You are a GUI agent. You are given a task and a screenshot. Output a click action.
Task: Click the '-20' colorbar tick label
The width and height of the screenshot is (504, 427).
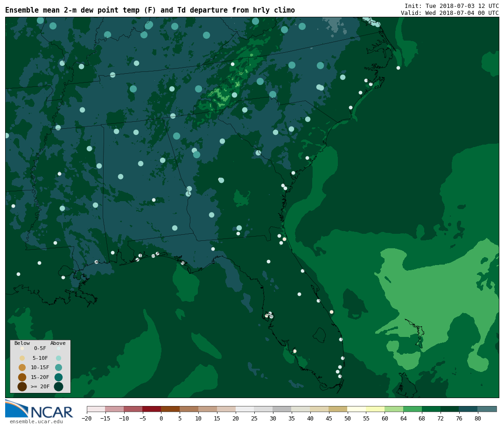[x=86, y=418]
